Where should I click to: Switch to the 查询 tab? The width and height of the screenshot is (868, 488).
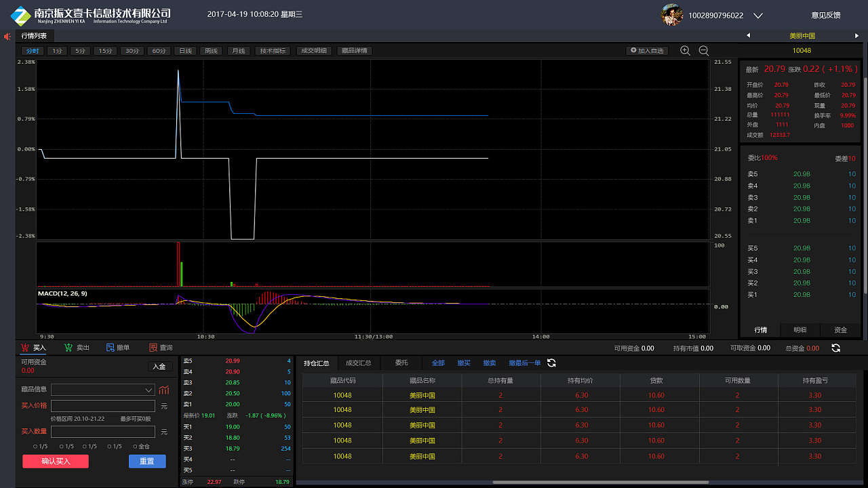click(x=161, y=348)
